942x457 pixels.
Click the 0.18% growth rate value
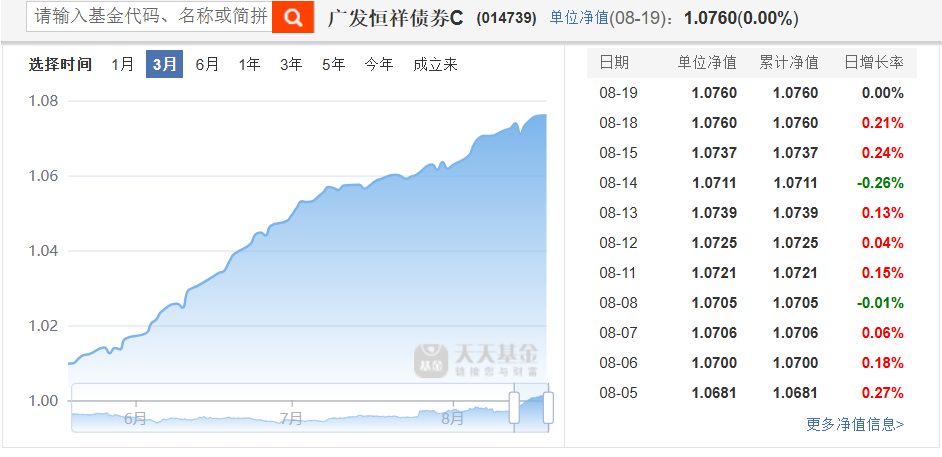883,363
